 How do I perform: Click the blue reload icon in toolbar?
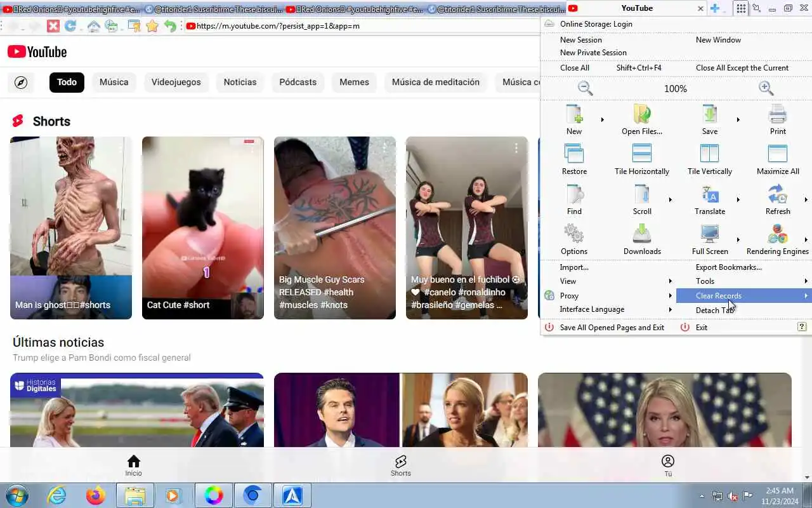click(70, 26)
